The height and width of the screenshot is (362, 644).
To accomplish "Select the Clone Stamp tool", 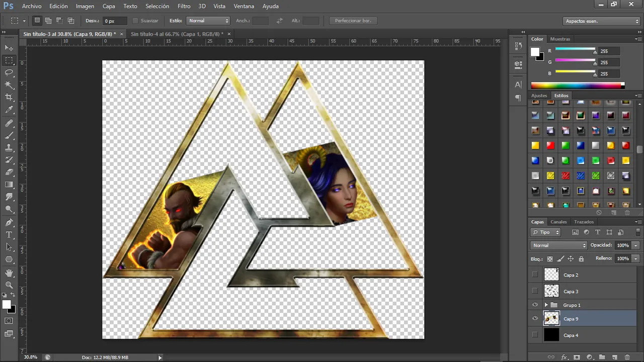I will [x=9, y=148].
